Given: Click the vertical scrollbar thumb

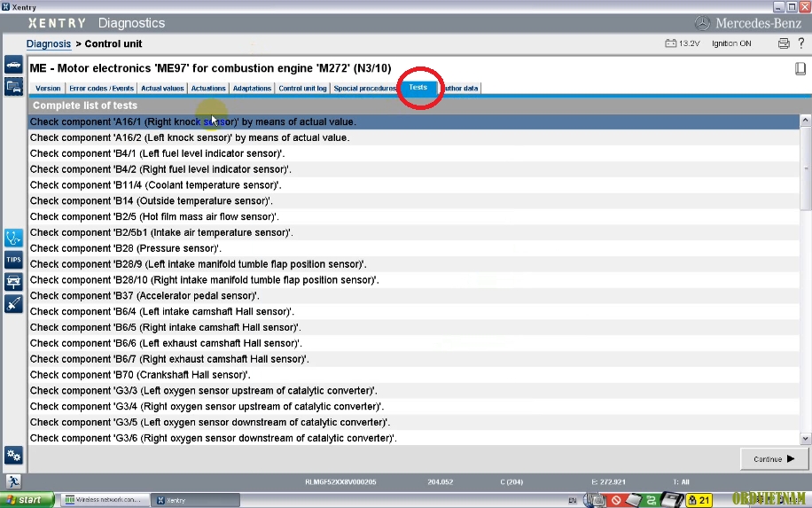Looking at the screenshot, I should (x=805, y=168).
